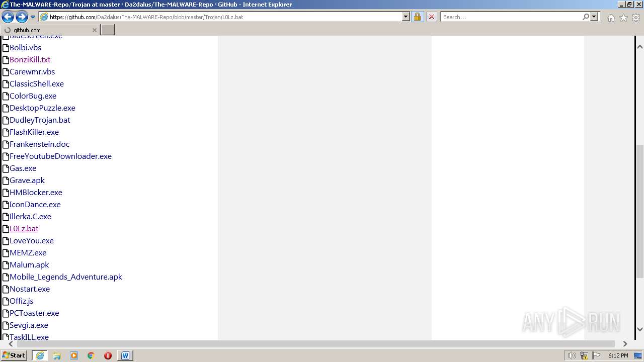
Task: Open Windows Media Player taskbar icon
Action: point(74,355)
